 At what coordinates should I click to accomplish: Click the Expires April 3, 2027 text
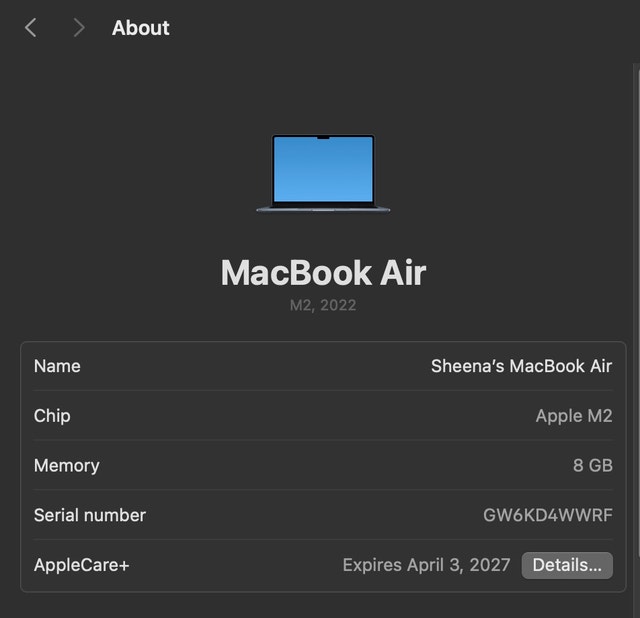tap(427, 565)
